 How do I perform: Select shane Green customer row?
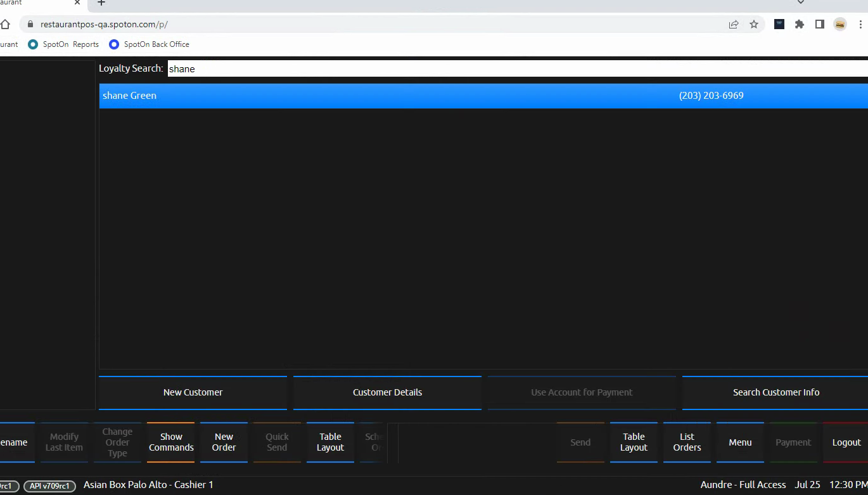(x=483, y=96)
